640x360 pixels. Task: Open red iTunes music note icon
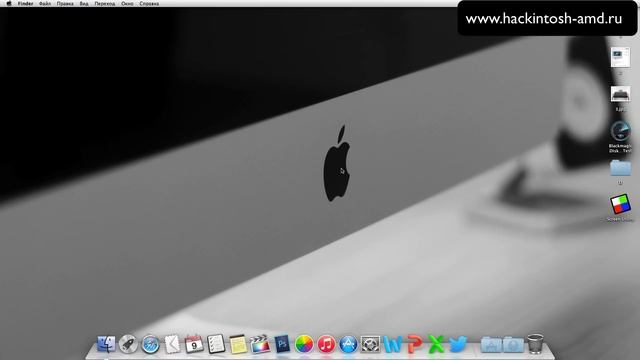click(326, 344)
